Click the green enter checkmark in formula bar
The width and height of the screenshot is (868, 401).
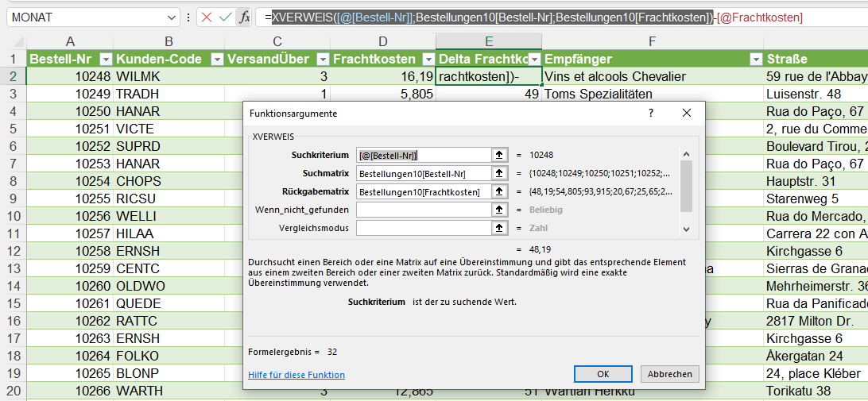pos(226,17)
